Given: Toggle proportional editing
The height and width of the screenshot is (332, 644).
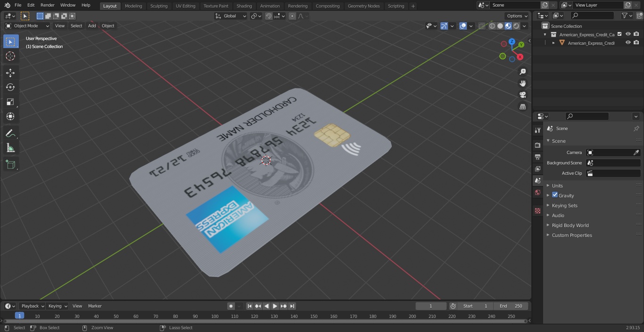Looking at the screenshot, I should 292,16.
